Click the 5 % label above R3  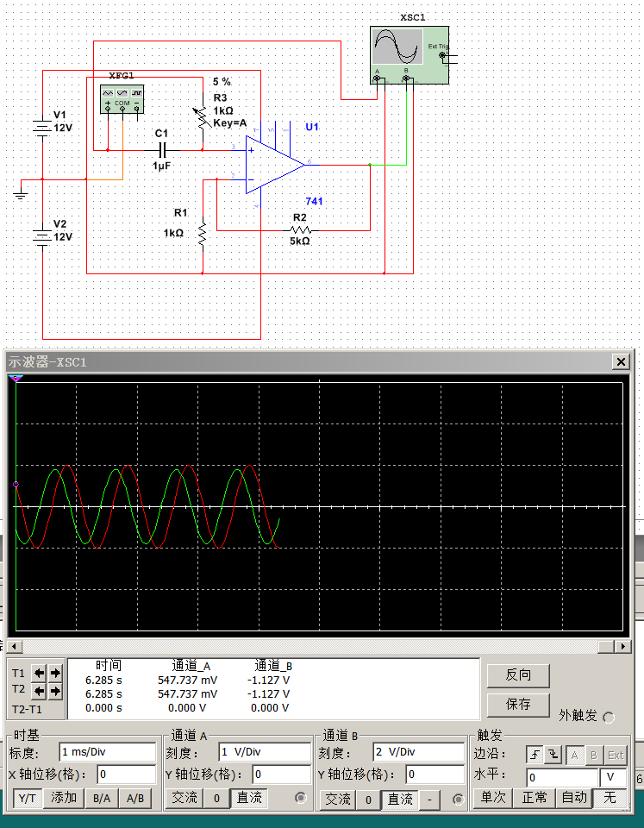222,82
